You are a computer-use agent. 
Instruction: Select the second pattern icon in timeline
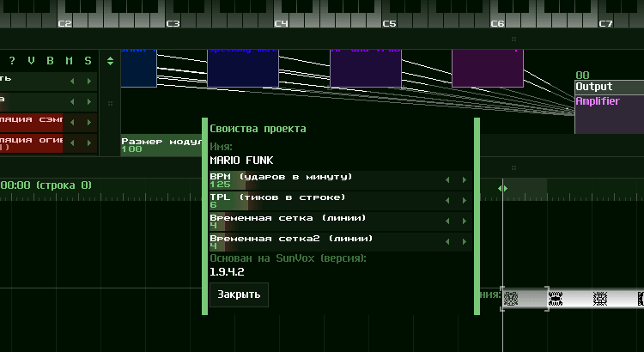pyautogui.click(x=556, y=299)
